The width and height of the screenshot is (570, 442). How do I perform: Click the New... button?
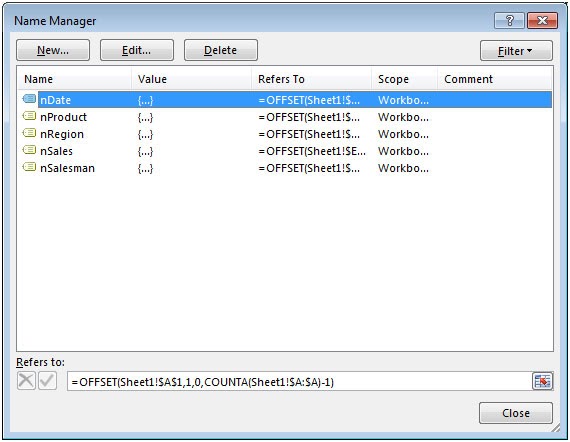(x=53, y=50)
